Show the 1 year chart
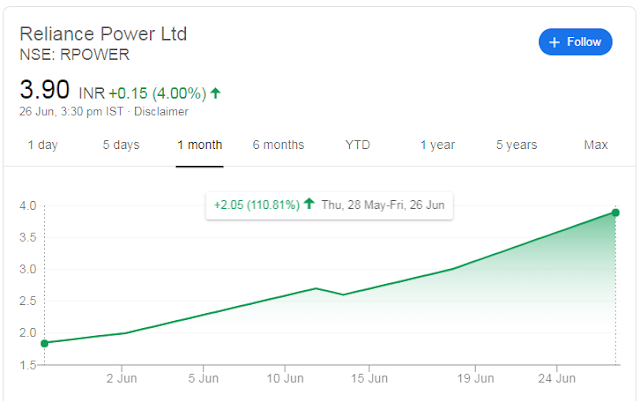The image size is (640, 402). [438, 145]
